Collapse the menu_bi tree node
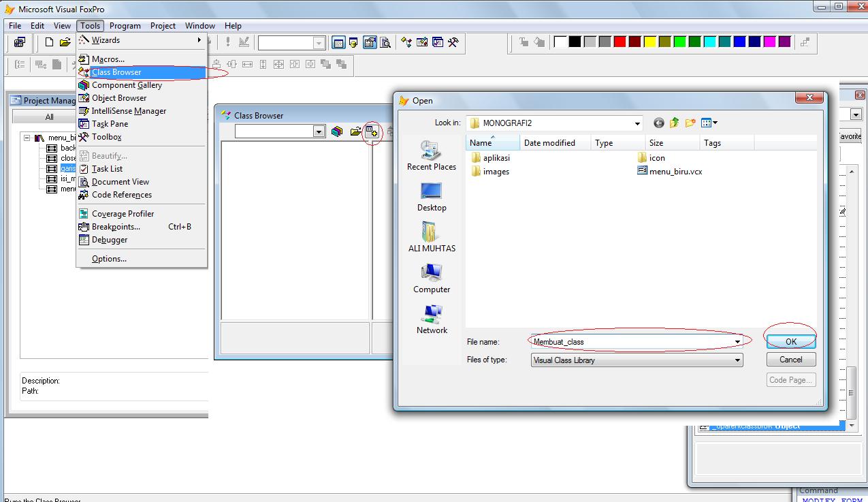The height and width of the screenshot is (502, 868). click(27, 138)
